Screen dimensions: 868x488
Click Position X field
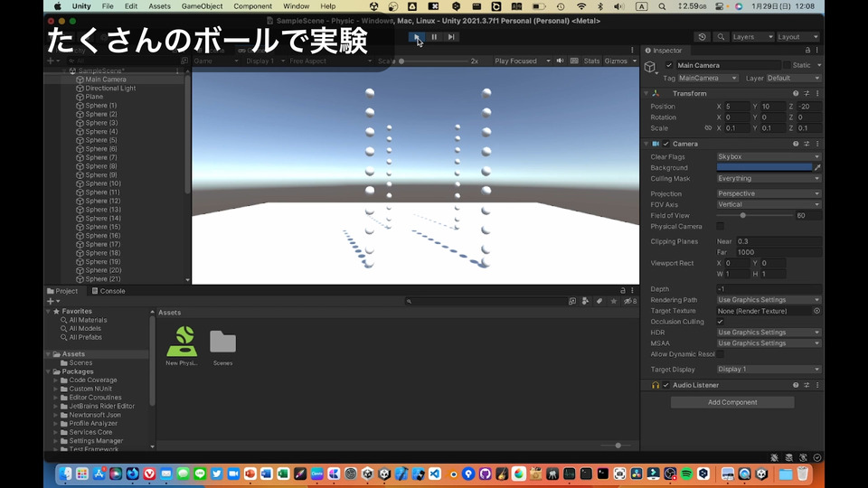point(737,107)
